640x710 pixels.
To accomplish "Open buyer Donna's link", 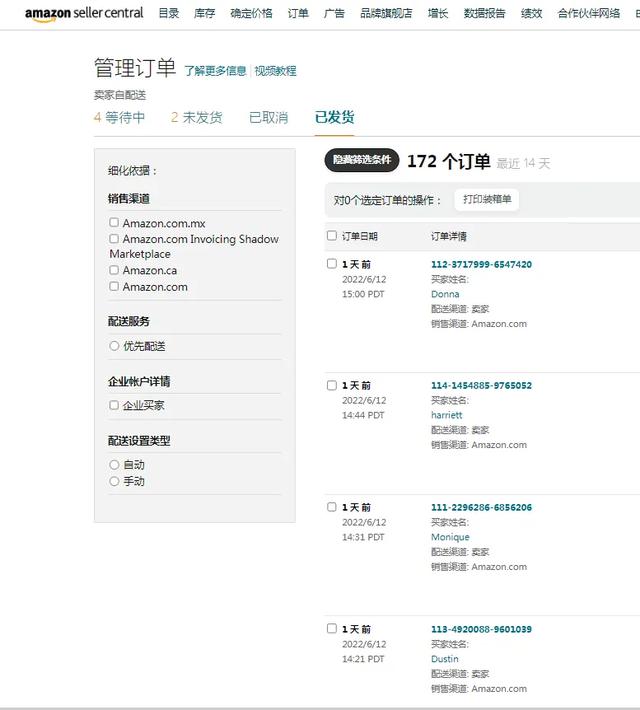I will click(445, 294).
